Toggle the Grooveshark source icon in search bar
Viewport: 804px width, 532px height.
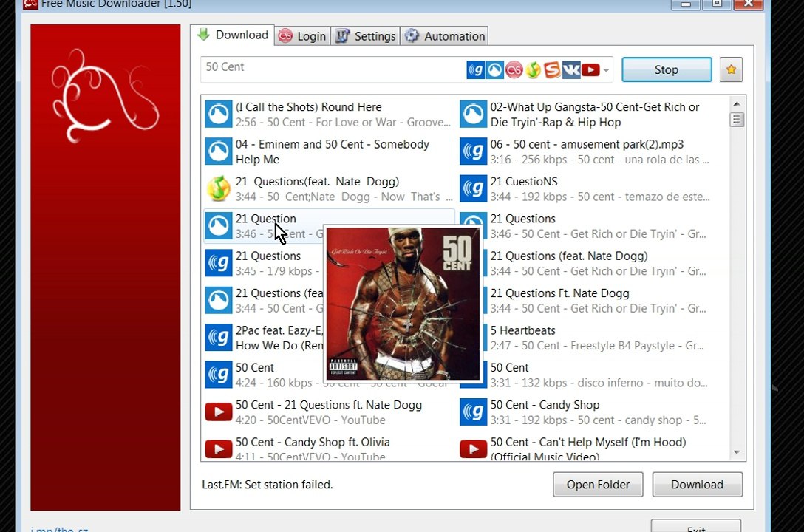pyautogui.click(x=475, y=69)
